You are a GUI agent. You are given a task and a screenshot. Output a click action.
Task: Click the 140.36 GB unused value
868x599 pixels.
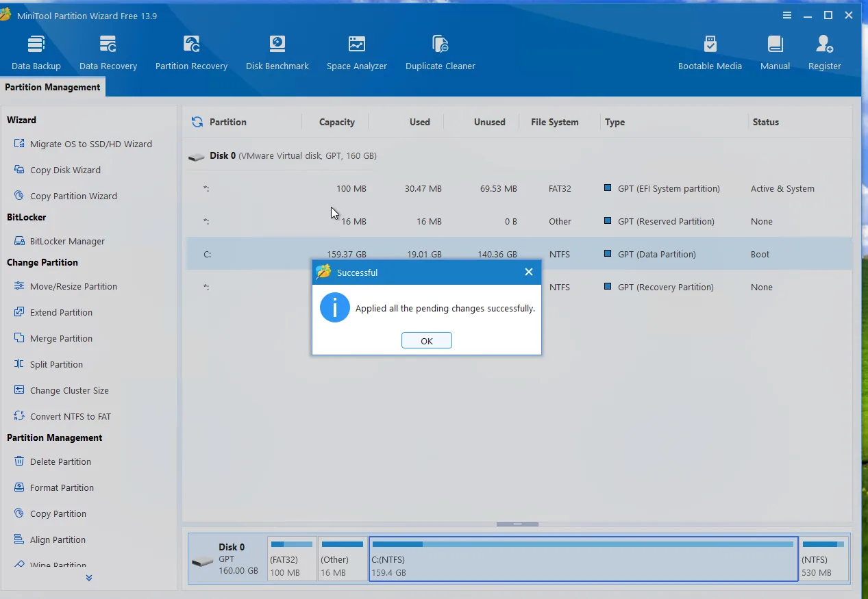497,254
